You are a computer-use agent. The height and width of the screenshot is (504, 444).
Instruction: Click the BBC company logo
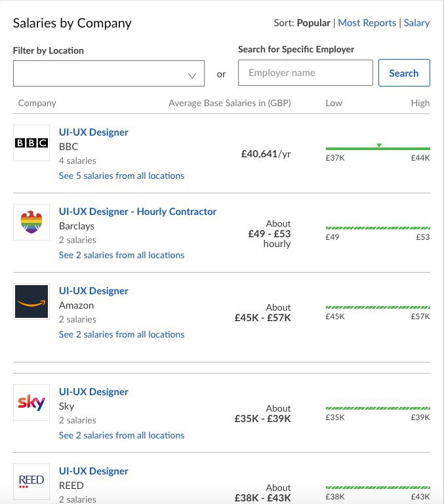click(31, 143)
